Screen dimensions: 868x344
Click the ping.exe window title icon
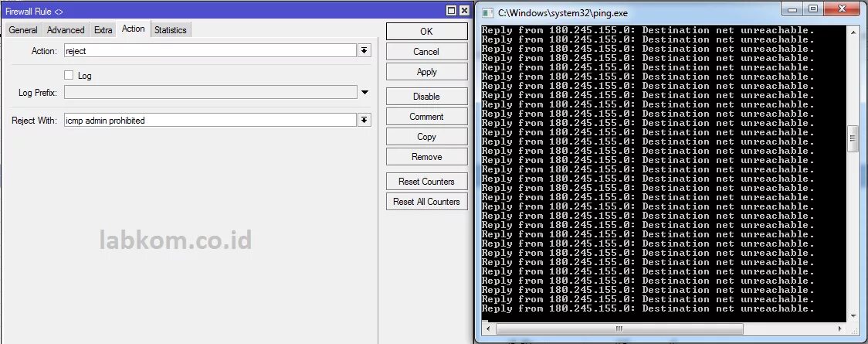point(487,12)
